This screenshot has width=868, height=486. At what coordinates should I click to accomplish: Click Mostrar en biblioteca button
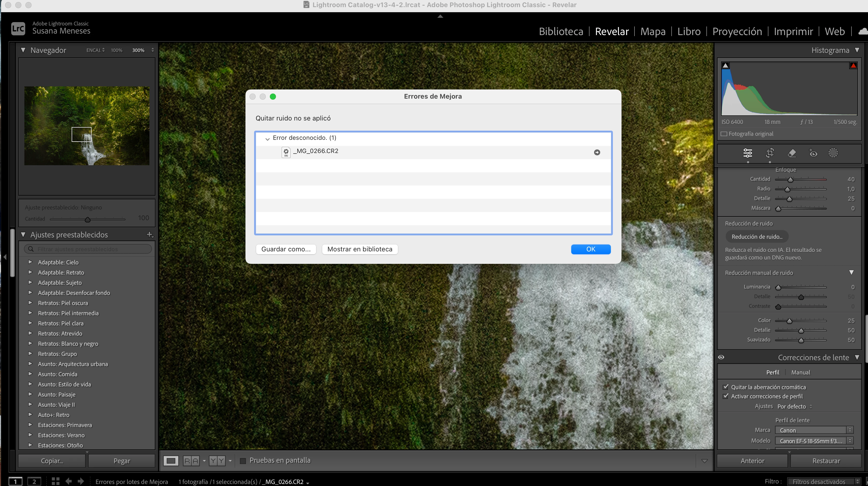360,249
